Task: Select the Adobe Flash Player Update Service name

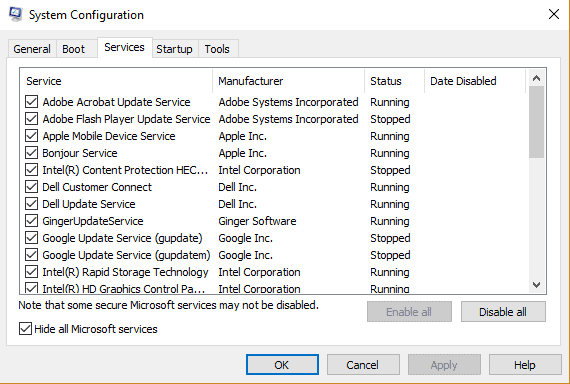Action: click(127, 119)
